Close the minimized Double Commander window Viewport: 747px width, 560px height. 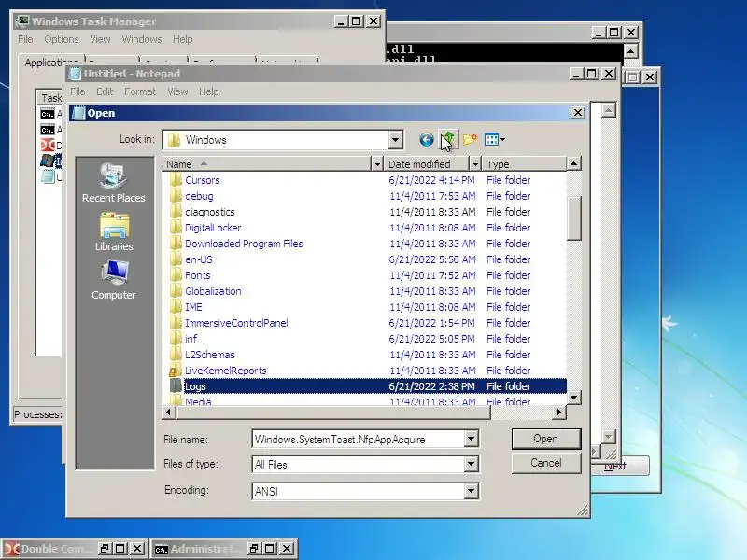point(137,549)
